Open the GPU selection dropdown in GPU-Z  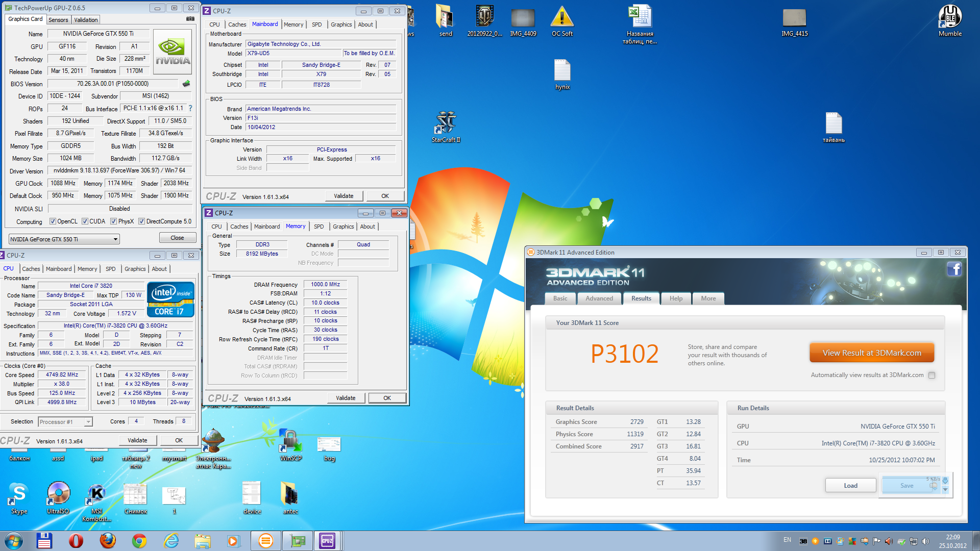(x=64, y=239)
